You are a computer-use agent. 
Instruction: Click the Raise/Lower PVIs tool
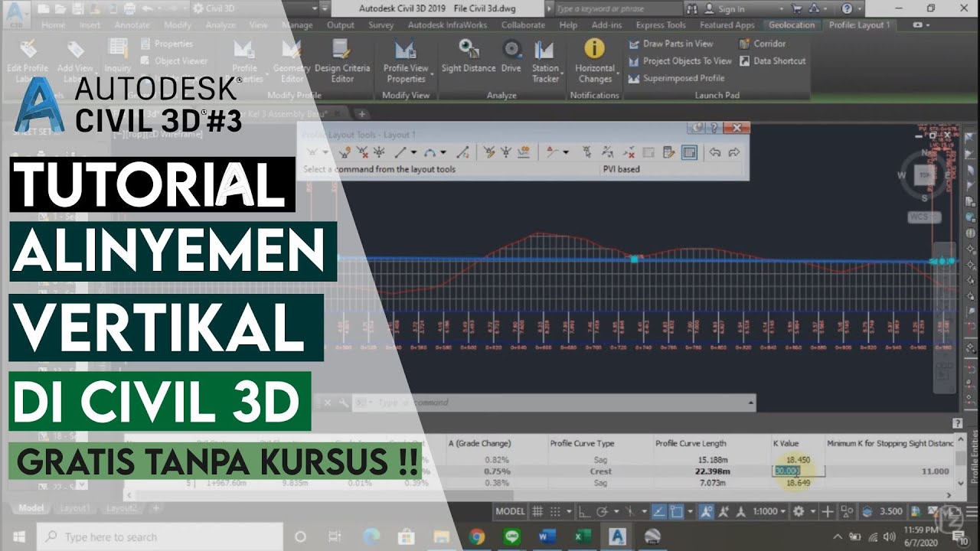coord(506,152)
